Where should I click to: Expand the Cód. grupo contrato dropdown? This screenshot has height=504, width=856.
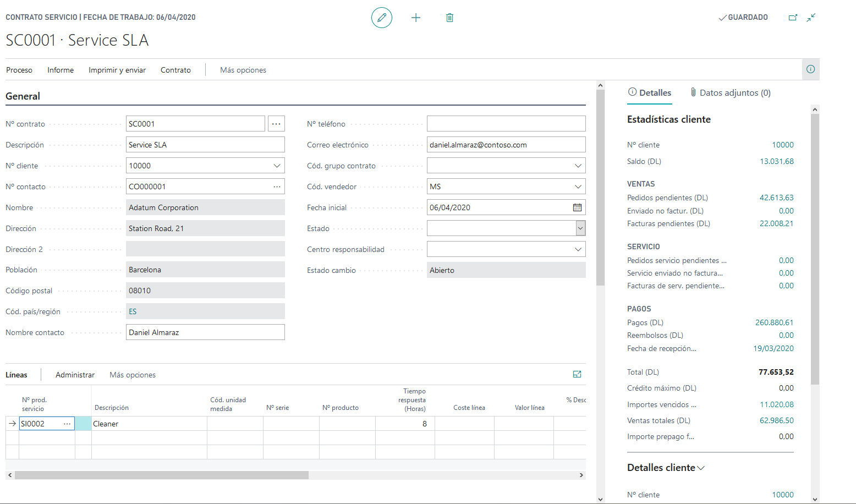(x=578, y=165)
